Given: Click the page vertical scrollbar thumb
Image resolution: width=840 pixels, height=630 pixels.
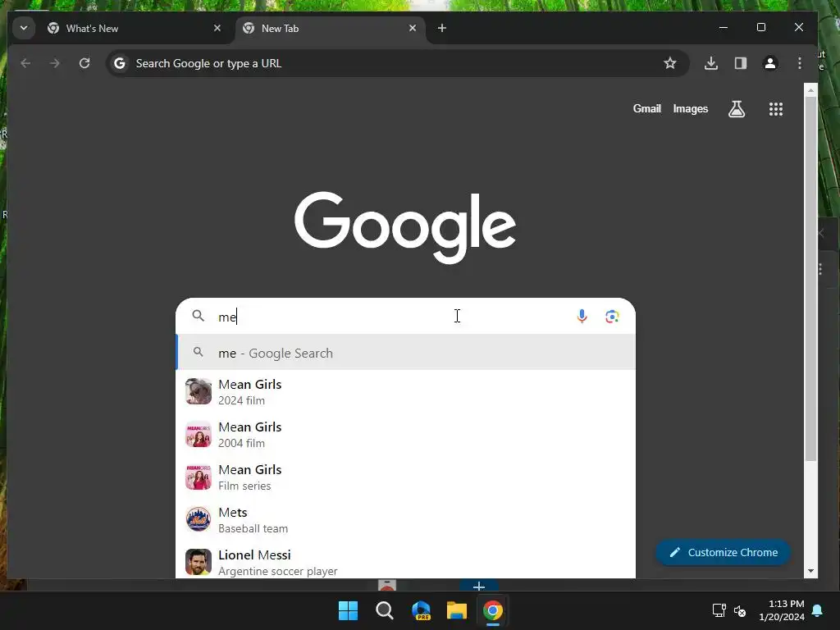Looking at the screenshot, I should (810, 279).
